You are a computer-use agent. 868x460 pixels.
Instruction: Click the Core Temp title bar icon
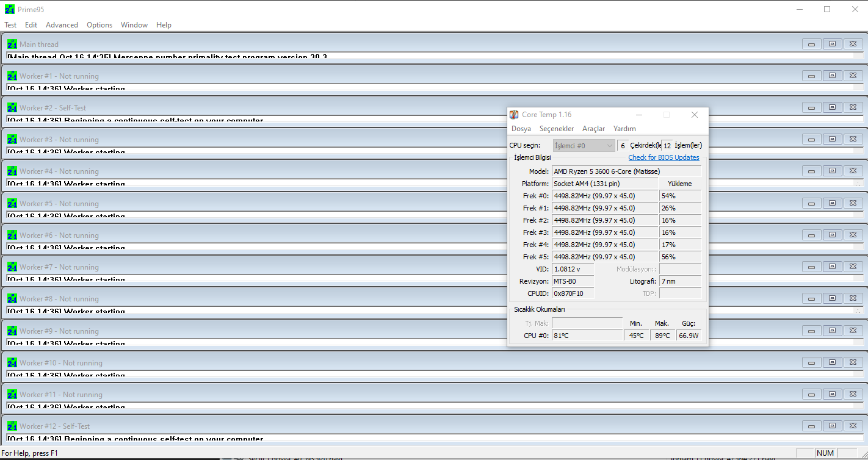pyautogui.click(x=514, y=115)
